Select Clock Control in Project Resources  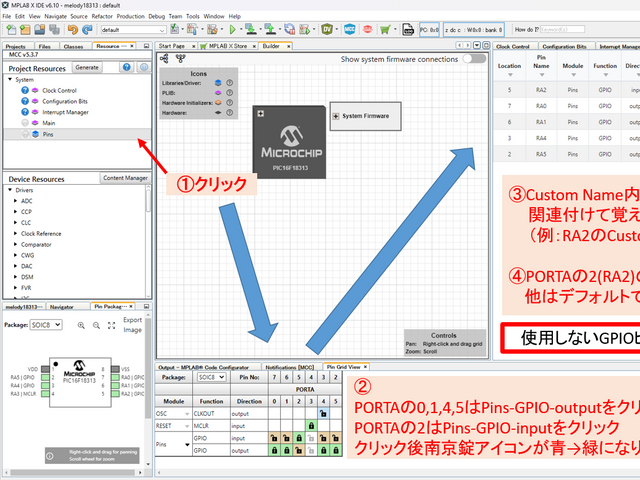[59, 91]
